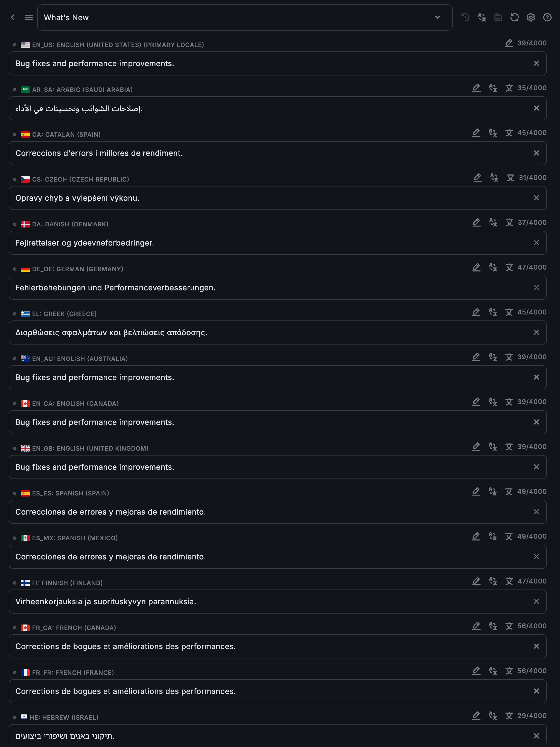Click the pencil edit icon for German locale

point(476,267)
